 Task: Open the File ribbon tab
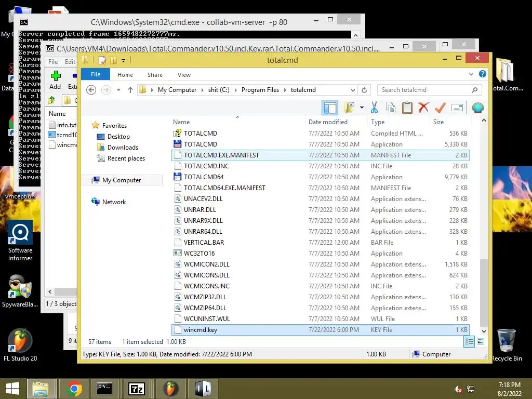[x=96, y=74]
